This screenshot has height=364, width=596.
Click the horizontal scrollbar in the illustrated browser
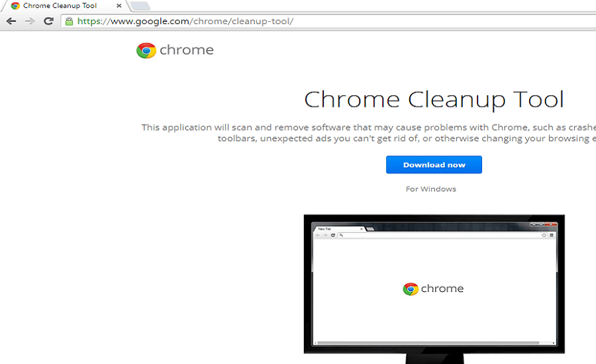tap(434, 343)
